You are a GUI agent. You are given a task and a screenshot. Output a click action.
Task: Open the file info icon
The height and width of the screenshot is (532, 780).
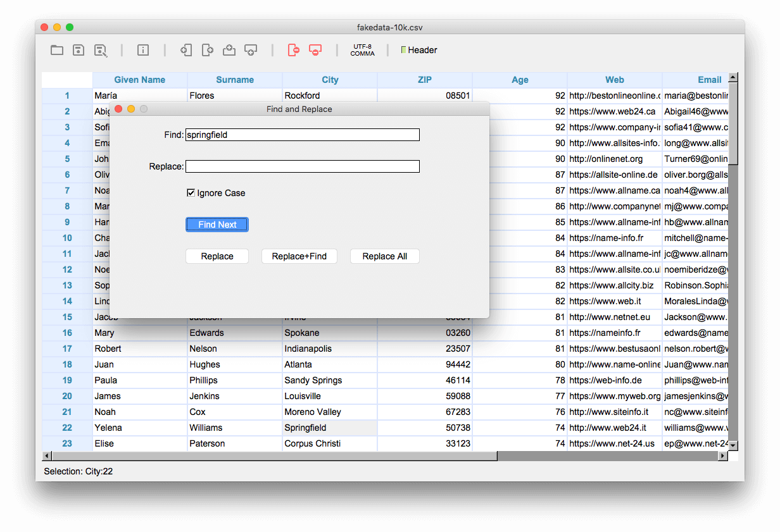pos(143,50)
